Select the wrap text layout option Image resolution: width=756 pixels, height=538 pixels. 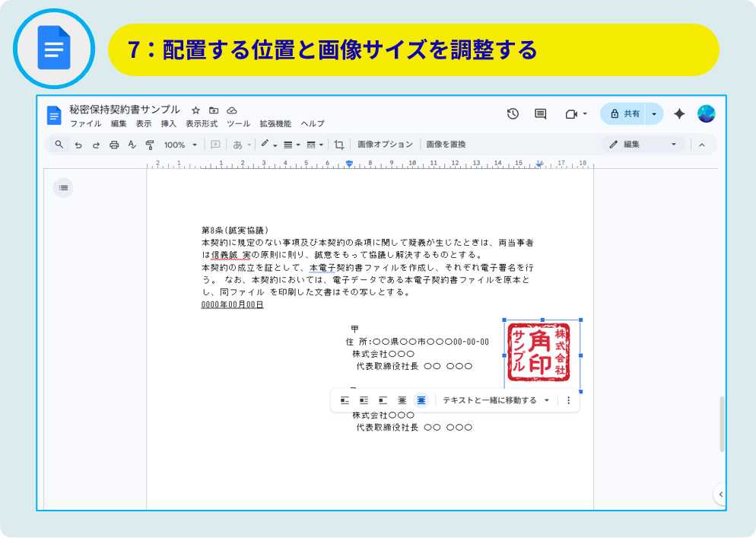point(364,400)
